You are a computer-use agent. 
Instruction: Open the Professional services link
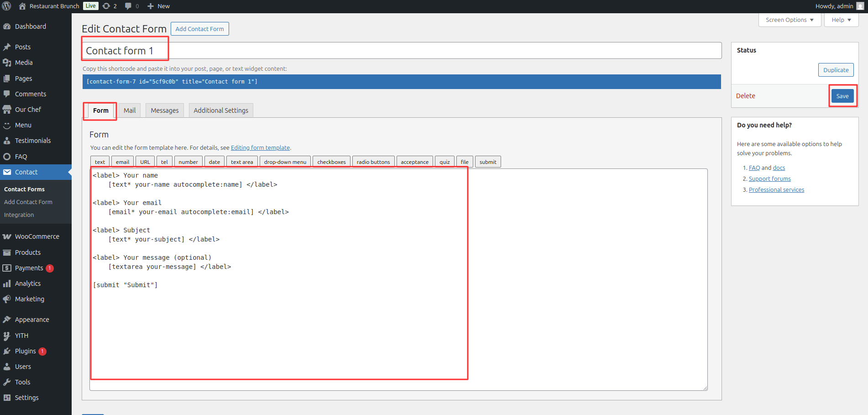pos(776,189)
